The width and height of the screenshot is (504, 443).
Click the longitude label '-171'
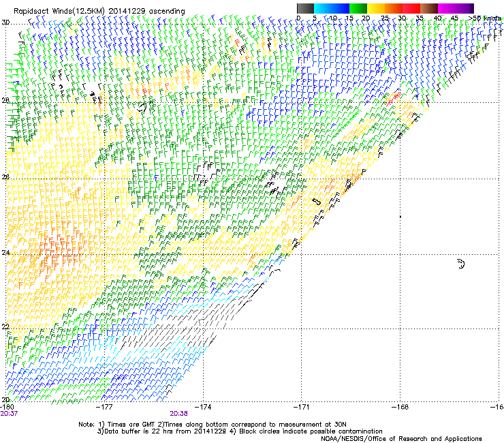(302, 407)
